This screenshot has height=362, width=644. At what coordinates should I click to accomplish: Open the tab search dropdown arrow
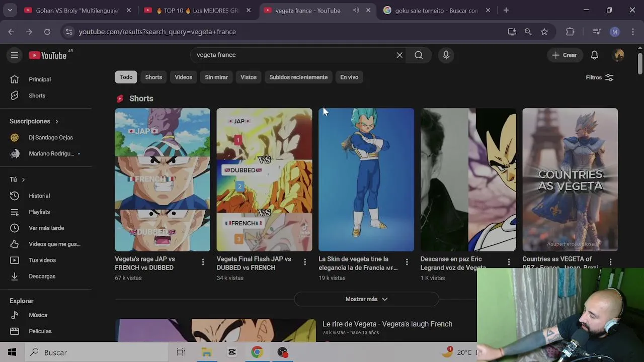10,10
